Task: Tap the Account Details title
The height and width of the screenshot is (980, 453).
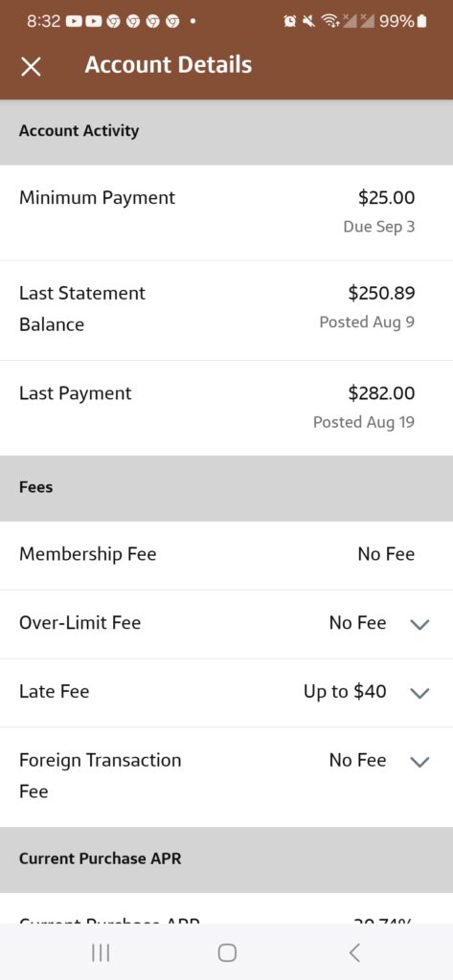Action: 169,65
